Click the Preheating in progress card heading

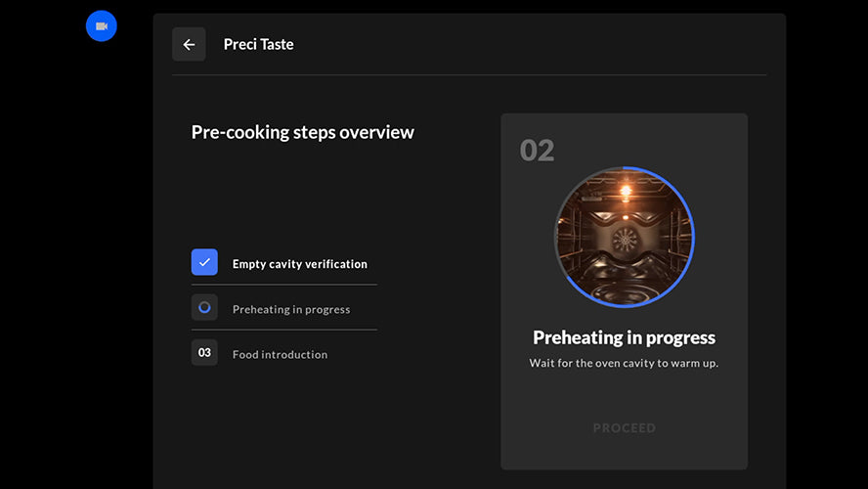click(x=624, y=337)
